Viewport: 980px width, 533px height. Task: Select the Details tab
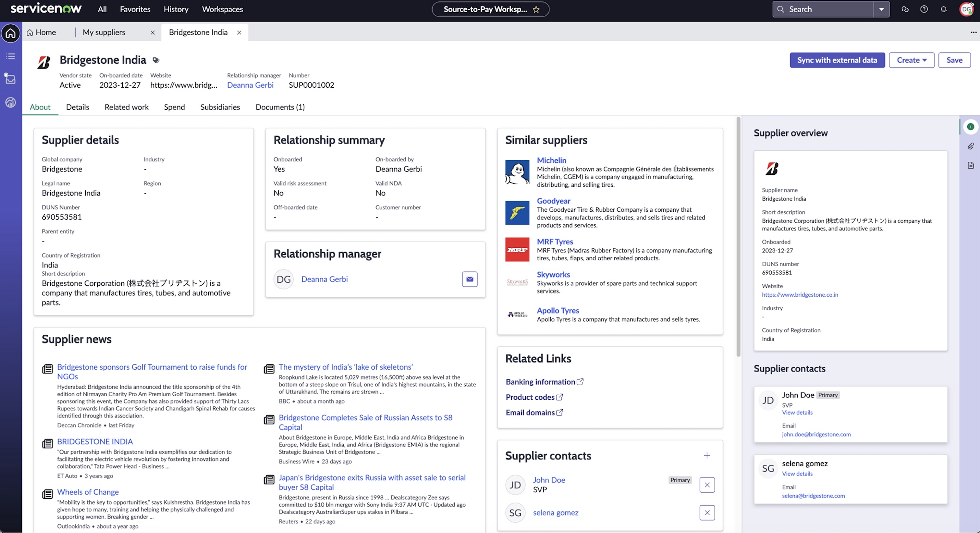(x=77, y=107)
